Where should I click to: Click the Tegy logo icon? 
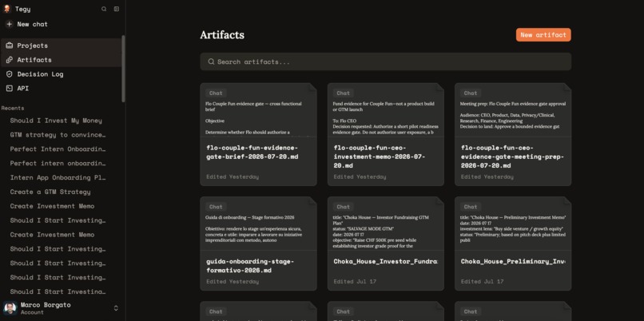click(7, 9)
